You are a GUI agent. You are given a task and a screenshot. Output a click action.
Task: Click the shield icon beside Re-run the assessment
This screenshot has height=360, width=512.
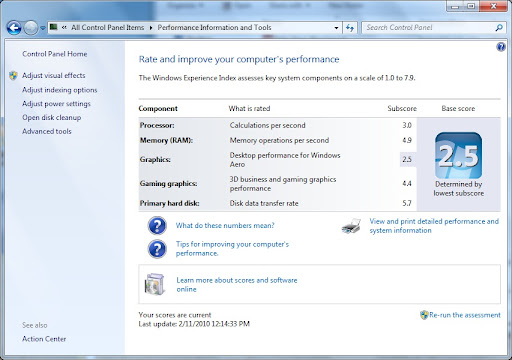[x=424, y=315]
